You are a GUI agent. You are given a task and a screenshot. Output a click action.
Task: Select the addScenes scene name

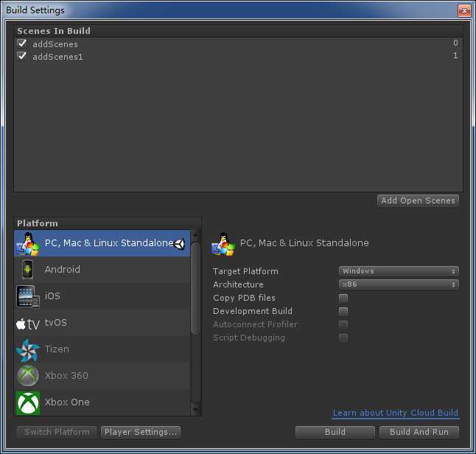point(55,44)
